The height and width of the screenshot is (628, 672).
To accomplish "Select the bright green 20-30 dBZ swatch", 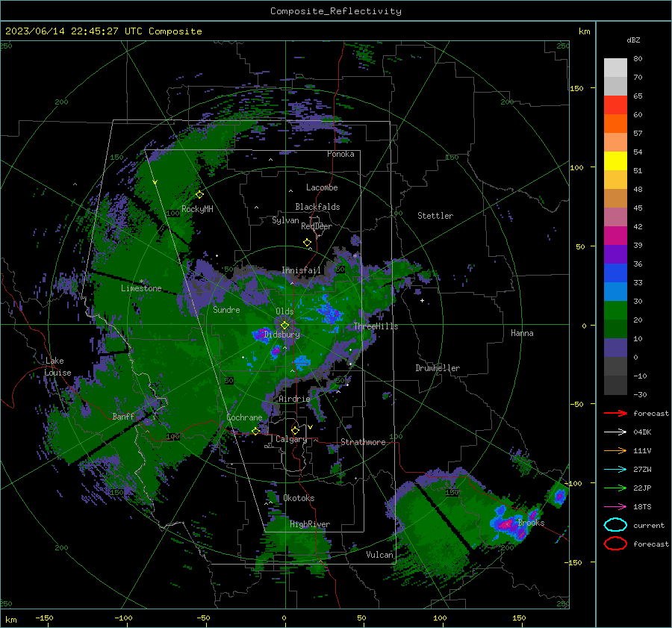I will [615, 311].
